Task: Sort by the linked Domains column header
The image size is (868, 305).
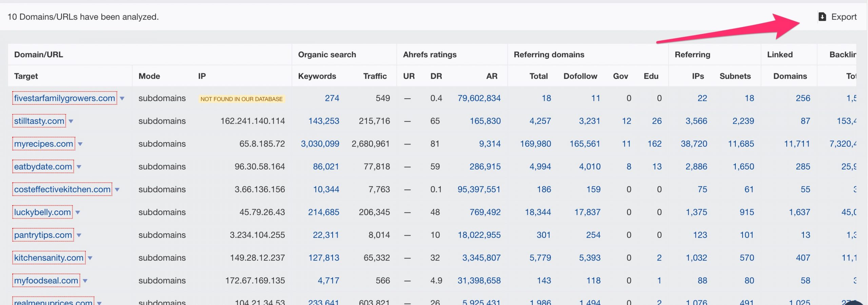Action: point(790,76)
